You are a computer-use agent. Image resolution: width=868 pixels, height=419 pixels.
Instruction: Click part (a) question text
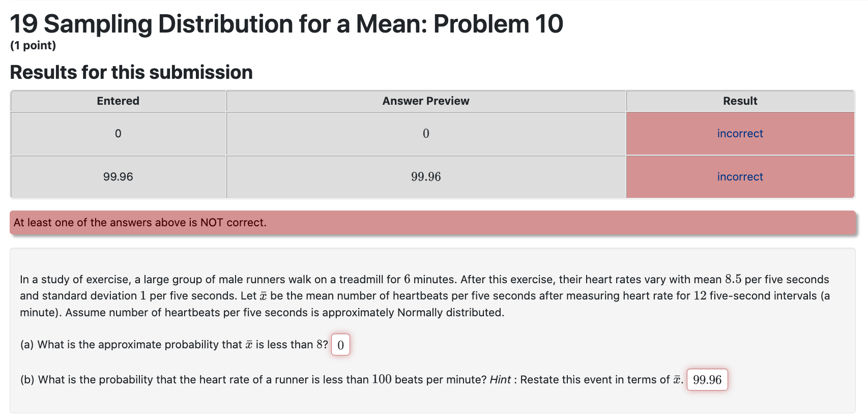click(173, 344)
